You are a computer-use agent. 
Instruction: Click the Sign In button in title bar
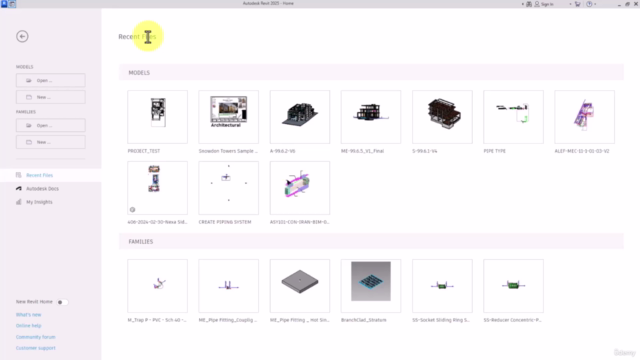544,4
